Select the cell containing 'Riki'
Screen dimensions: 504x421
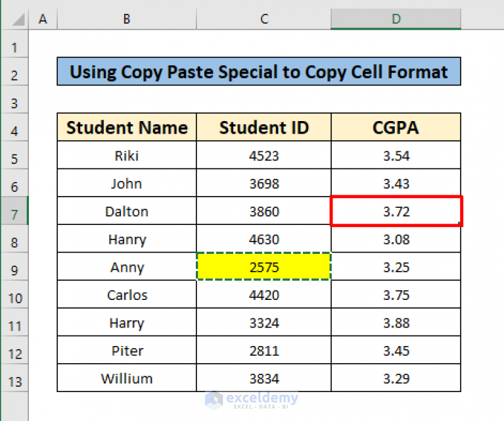[x=127, y=155]
